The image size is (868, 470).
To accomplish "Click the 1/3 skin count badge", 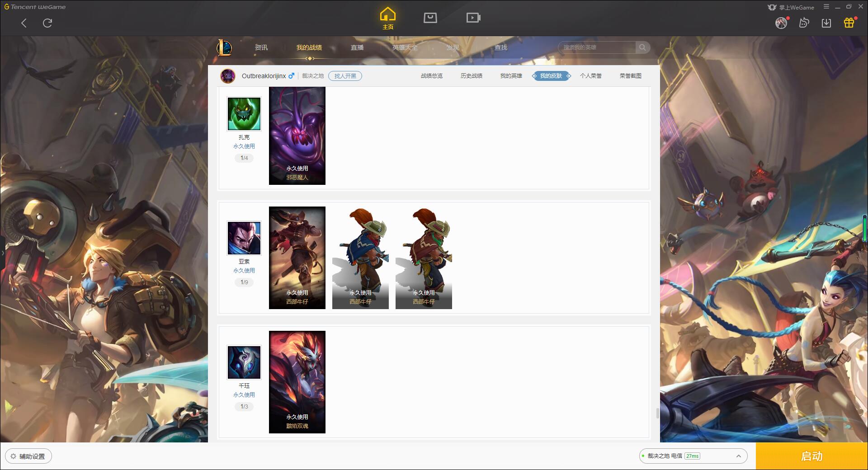I will [x=244, y=407].
